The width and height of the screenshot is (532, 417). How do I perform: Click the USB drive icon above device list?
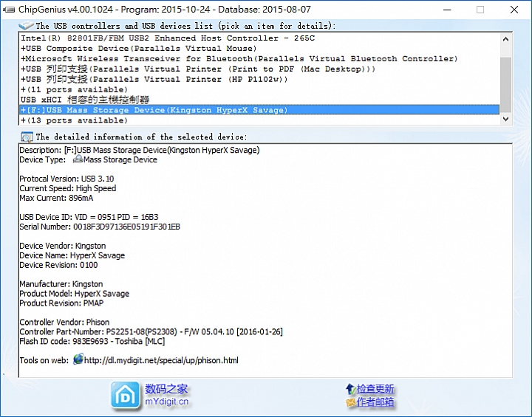[26, 25]
